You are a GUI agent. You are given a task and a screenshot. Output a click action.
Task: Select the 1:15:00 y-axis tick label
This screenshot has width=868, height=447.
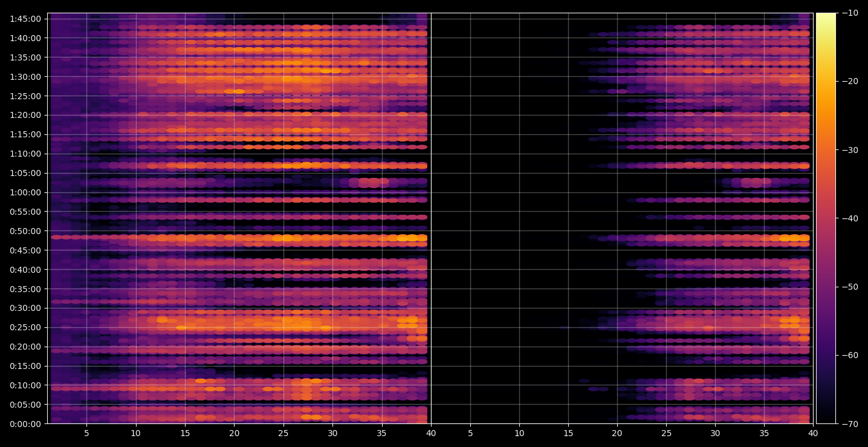pos(25,134)
